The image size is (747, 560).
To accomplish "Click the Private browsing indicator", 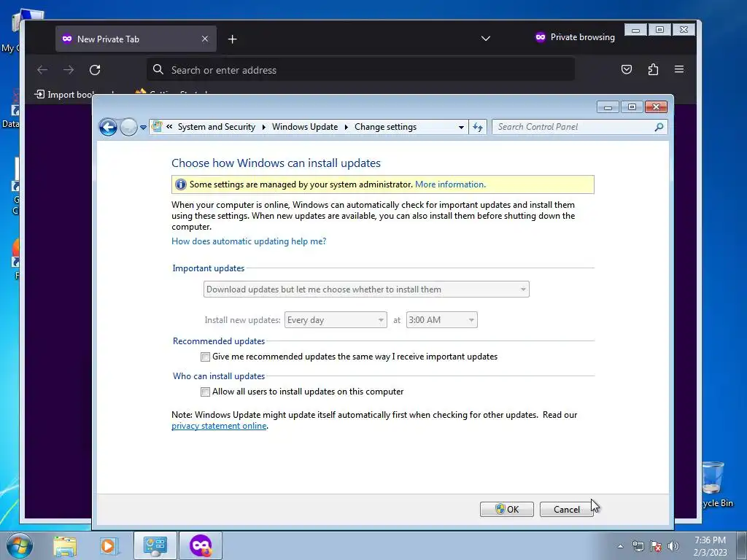I will click(x=575, y=37).
